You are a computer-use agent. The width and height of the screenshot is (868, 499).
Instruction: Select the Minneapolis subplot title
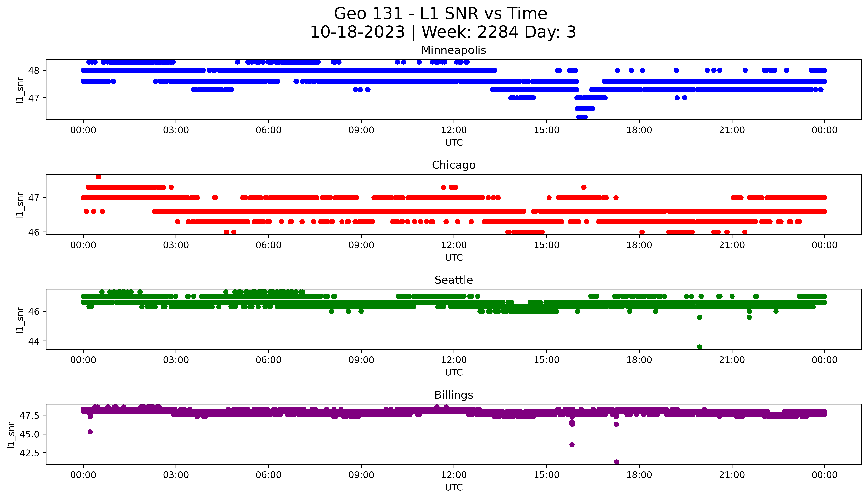454,50
